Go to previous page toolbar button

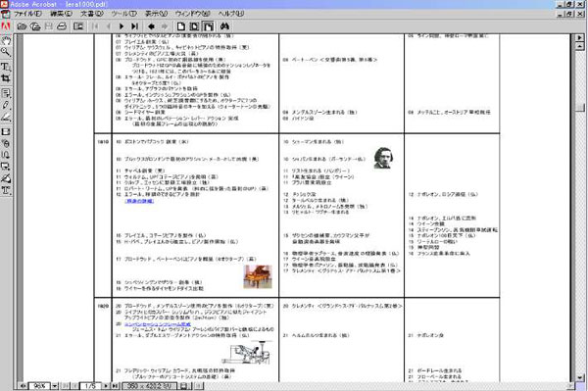pyautogui.click(x=109, y=26)
